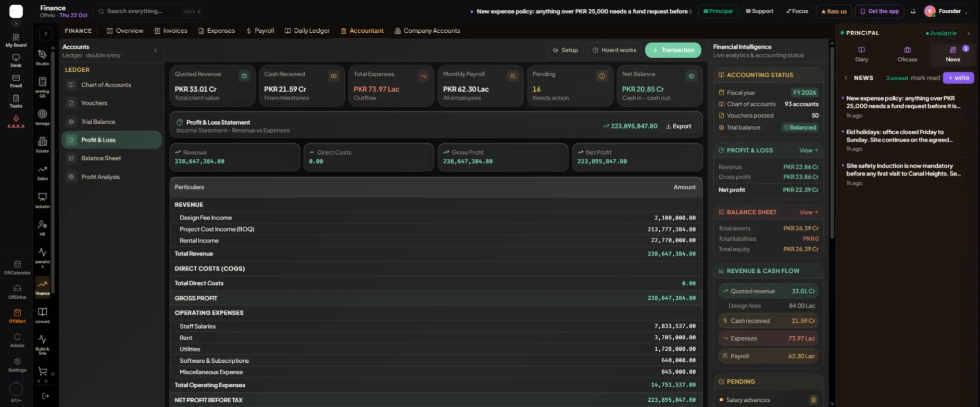Open Tasks from the sidebar
The width and height of the screenshot is (980, 407).
pos(16,101)
